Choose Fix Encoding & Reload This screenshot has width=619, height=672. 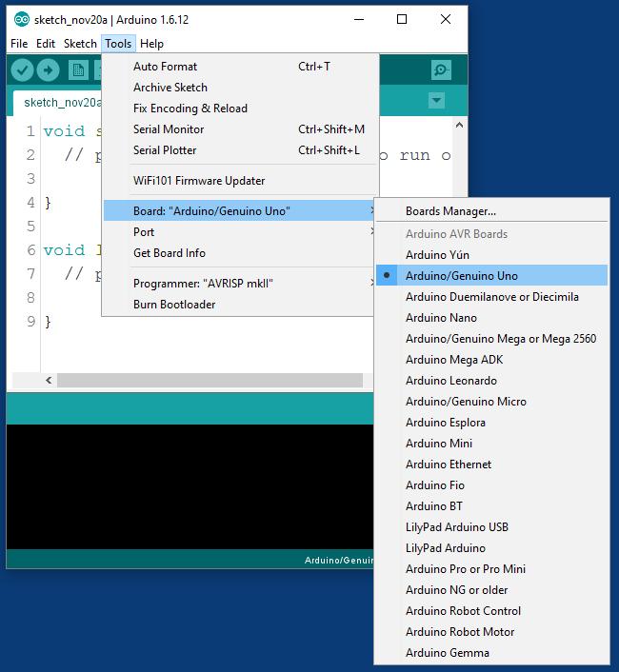coord(240,109)
